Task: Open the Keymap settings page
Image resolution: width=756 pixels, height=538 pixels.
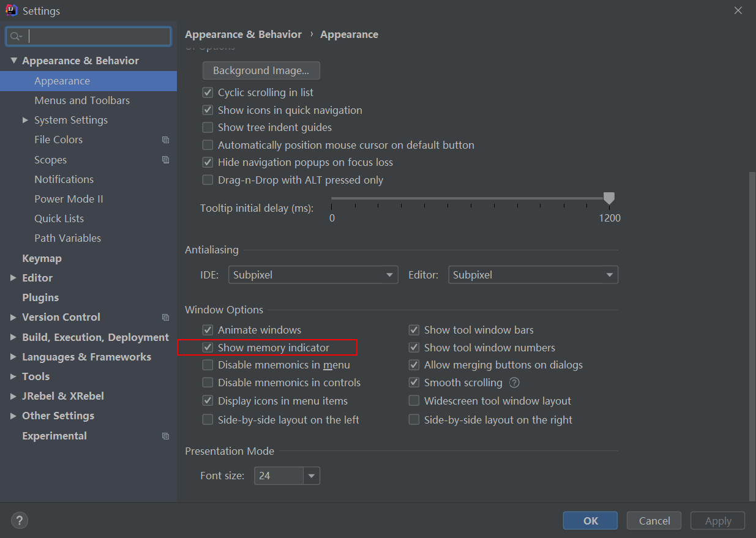Action: coord(42,258)
